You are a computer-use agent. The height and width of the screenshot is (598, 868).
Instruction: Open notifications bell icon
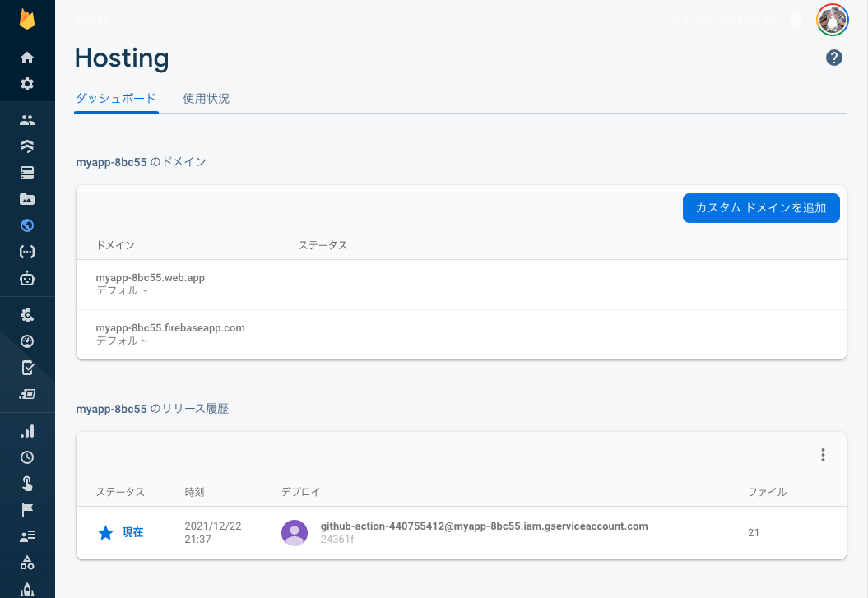[796, 20]
